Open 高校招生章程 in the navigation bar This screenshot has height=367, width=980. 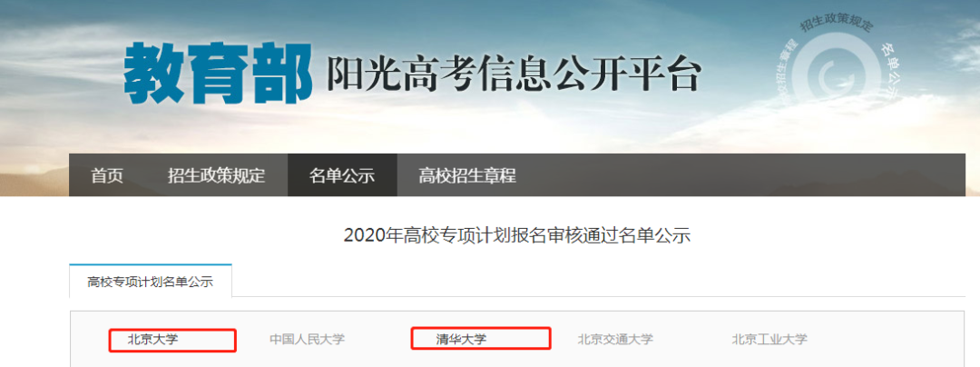[x=467, y=175]
